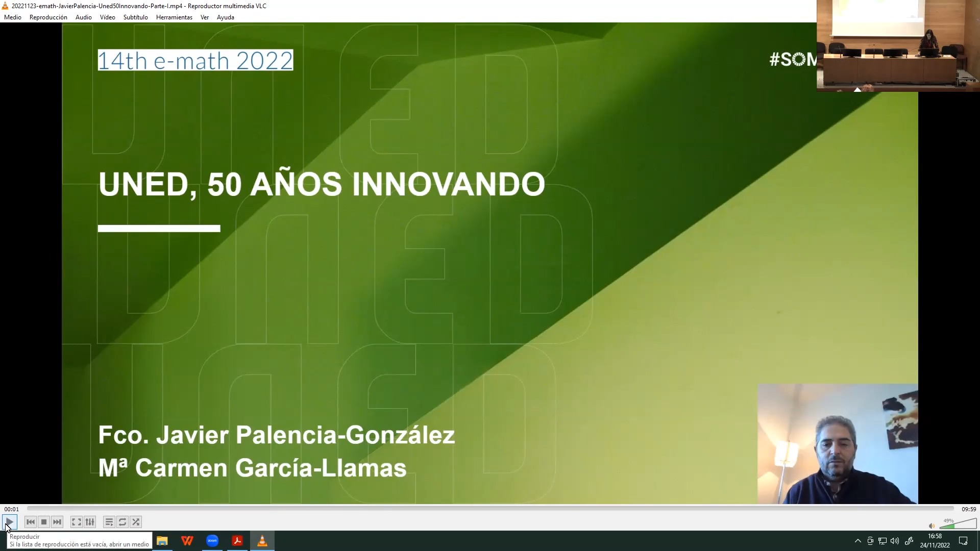Toggle loop repeat mode button
980x551 pixels.
click(122, 522)
